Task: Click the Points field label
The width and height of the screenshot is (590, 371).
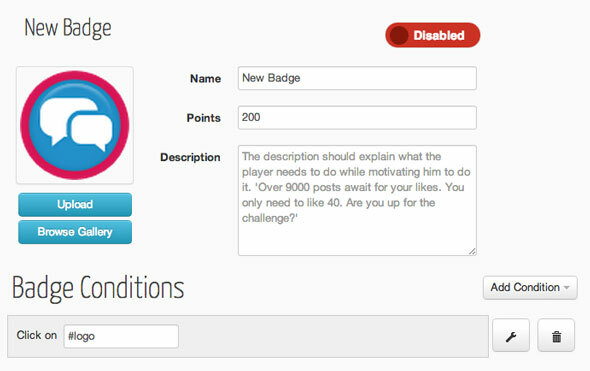Action: (x=204, y=118)
